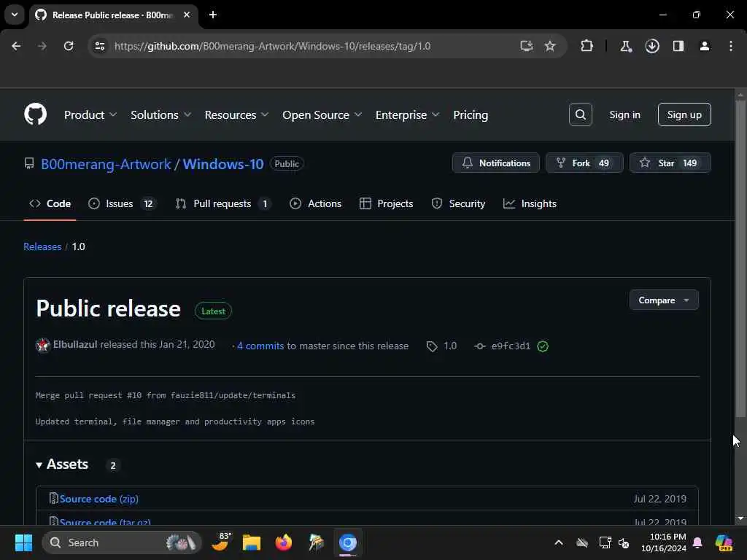Reload the page

pos(69,46)
